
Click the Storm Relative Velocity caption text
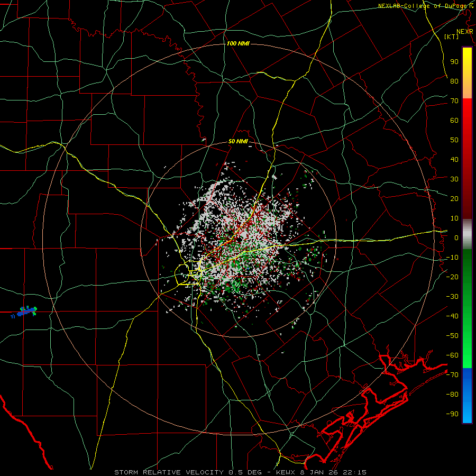241,472
